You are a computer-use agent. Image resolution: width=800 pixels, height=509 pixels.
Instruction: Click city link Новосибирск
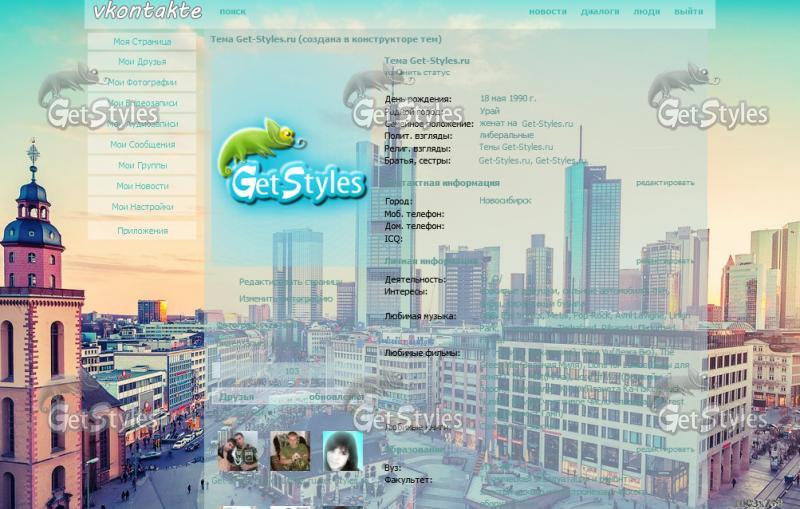505,201
